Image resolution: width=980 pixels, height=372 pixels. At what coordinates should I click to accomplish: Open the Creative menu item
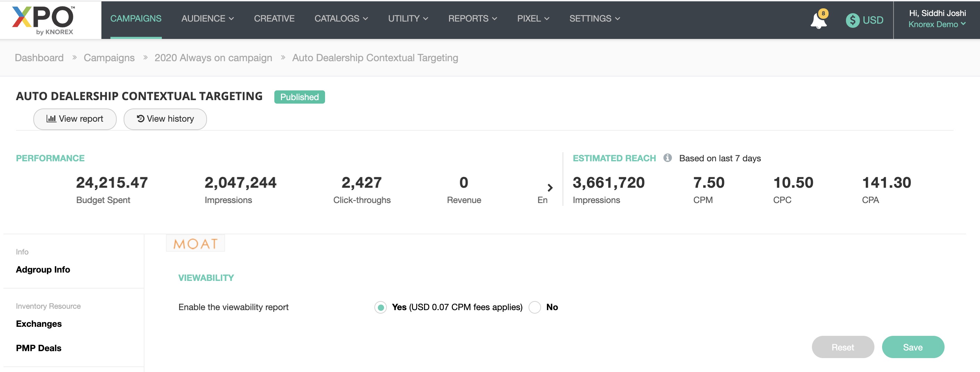pos(274,19)
